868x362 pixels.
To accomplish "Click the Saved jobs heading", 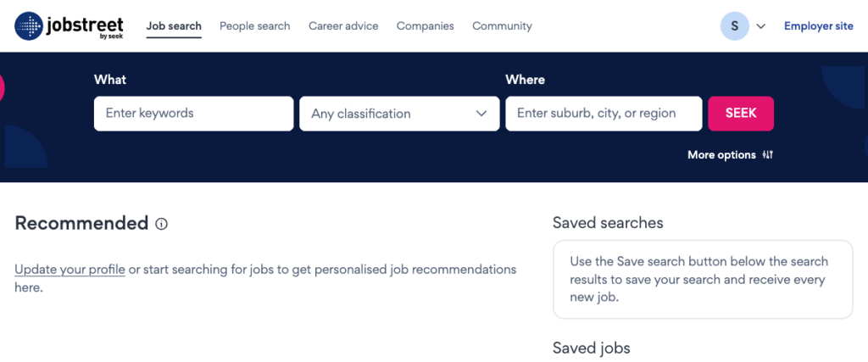I will tap(591, 348).
